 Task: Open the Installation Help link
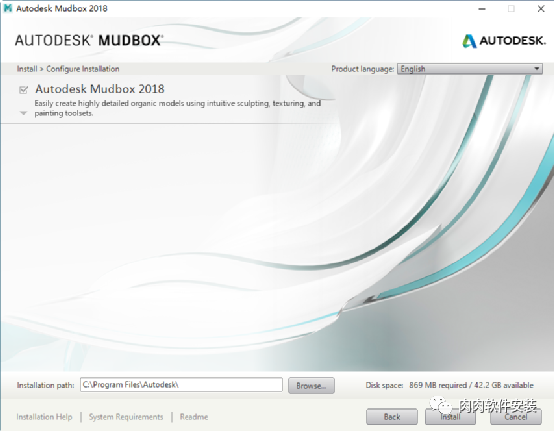click(44, 417)
